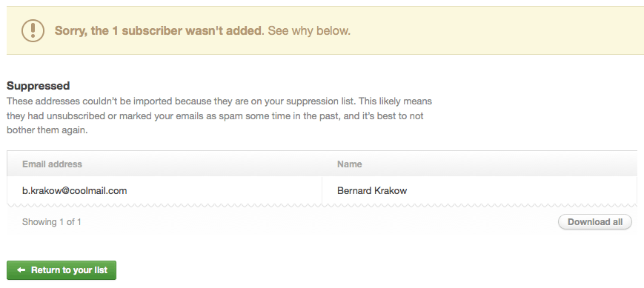Click the 'See why below.' text

click(309, 31)
